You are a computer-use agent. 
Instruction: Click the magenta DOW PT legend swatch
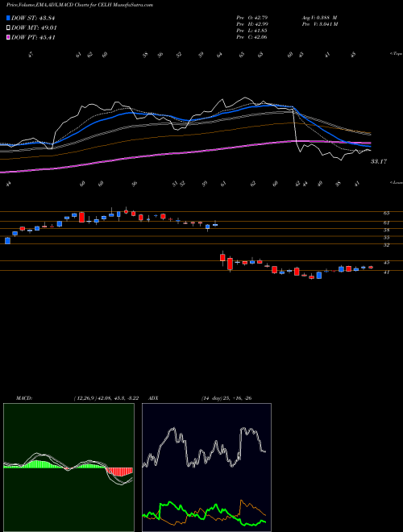coord(9,37)
